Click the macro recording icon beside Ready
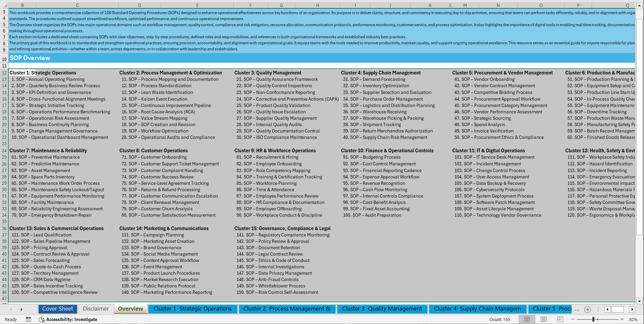Viewport: 644px width, 324px height. coord(28,319)
